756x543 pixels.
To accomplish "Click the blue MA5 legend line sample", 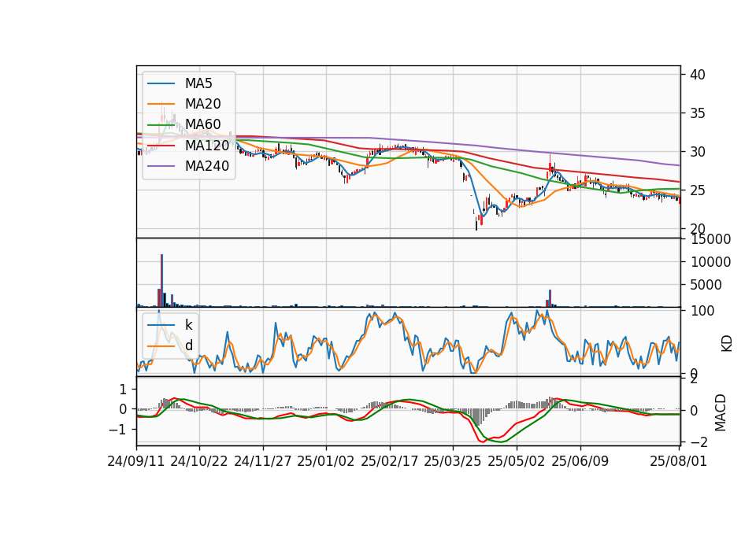I will tap(161, 84).
